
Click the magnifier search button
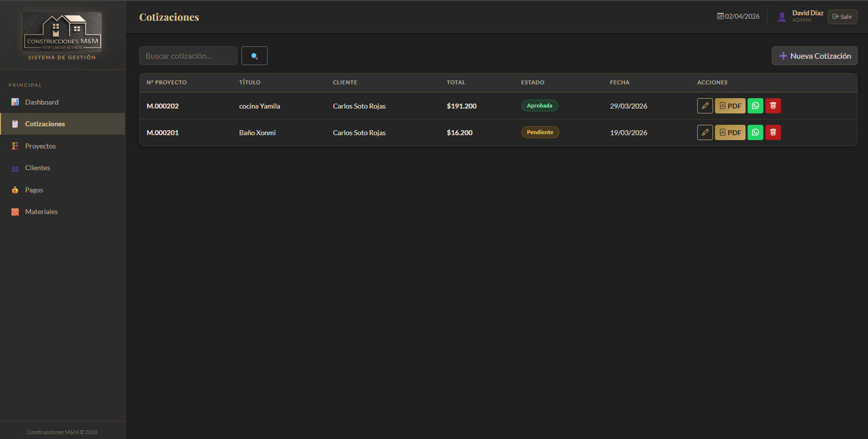(x=254, y=56)
